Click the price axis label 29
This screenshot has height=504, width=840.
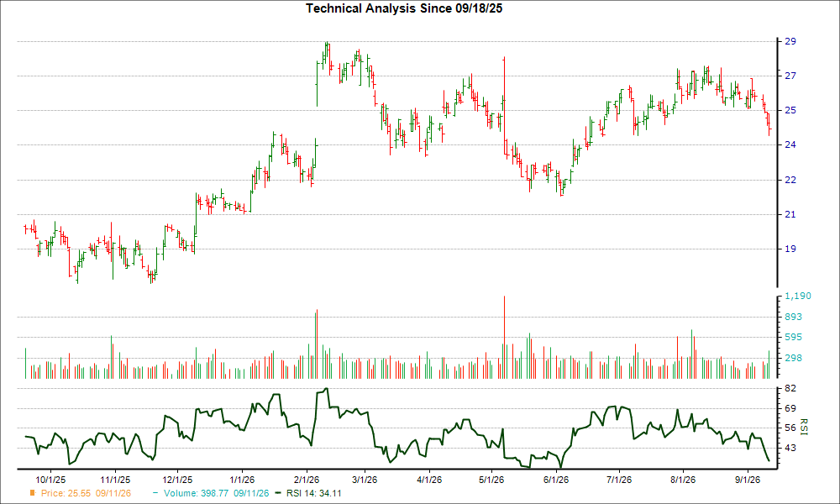pyautogui.click(x=790, y=41)
